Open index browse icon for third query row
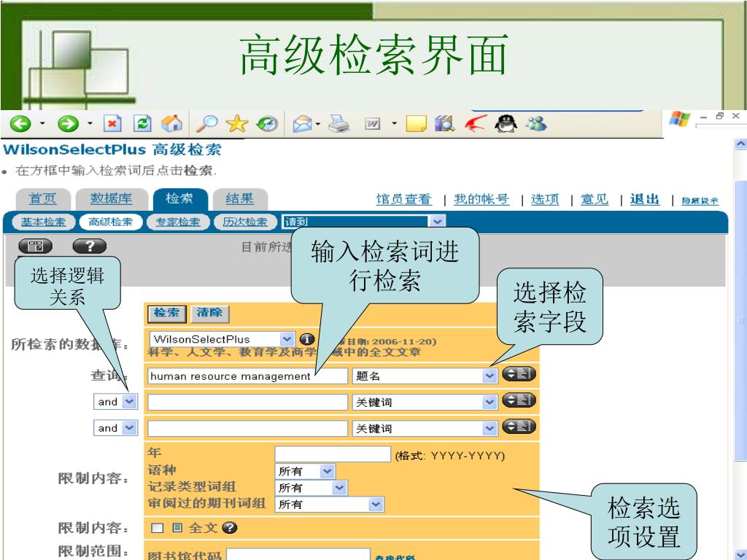The image size is (747, 560). (519, 427)
